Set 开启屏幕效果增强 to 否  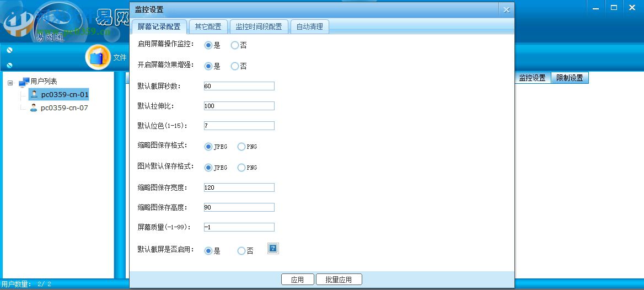point(234,66)
